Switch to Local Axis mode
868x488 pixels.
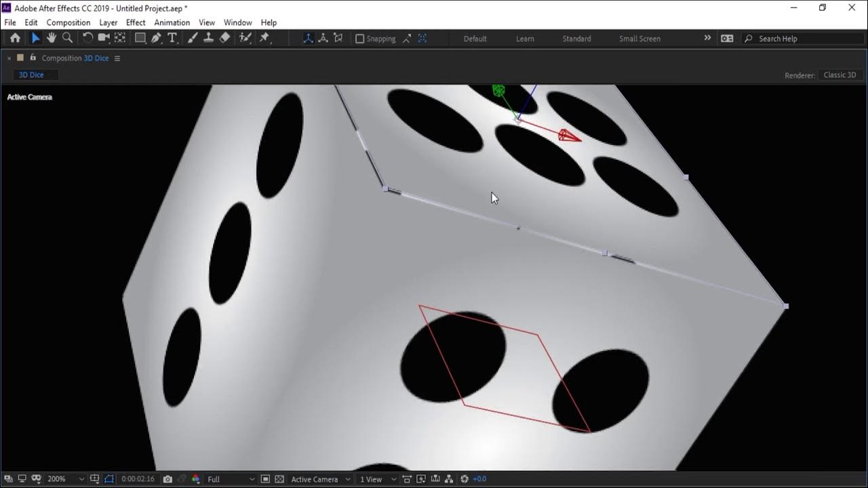[x=309, y=39]
